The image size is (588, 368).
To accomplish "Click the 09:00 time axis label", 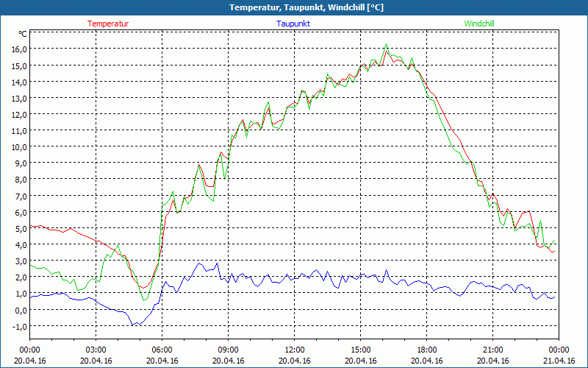I will click(x=228, y=350).
